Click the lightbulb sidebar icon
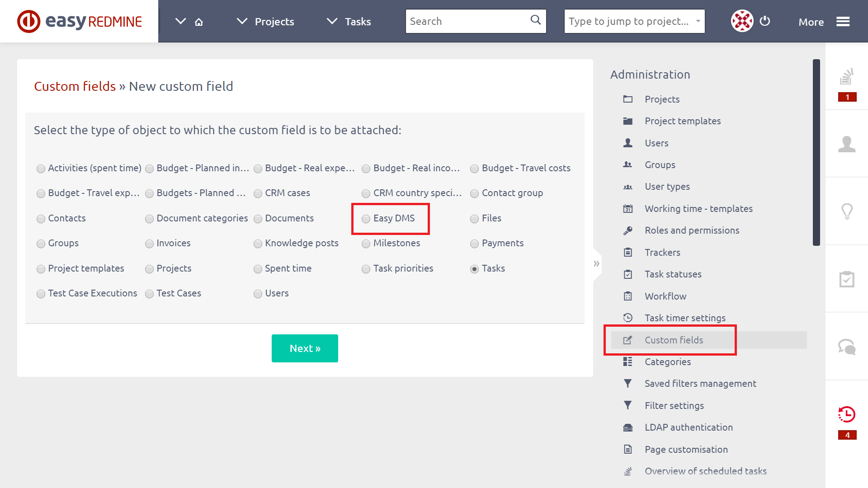Image resolution: width=868 pixels, height=488 pixels. coord(847,211)
